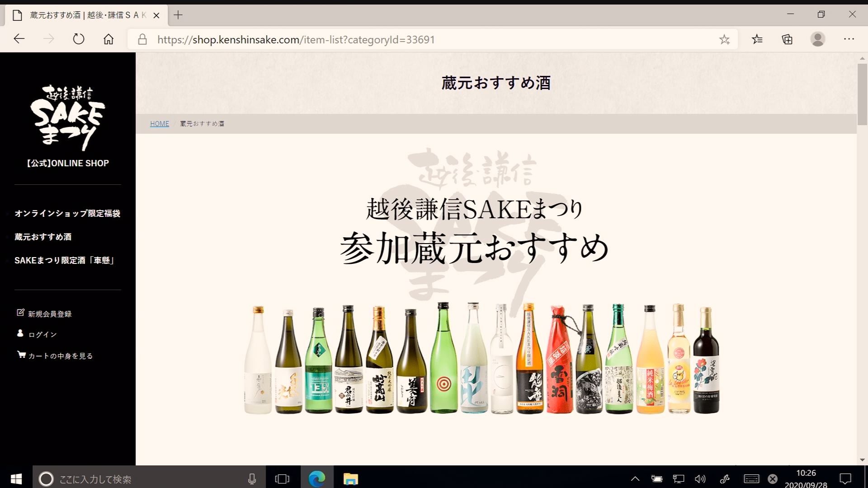Click the 蔵元おすすめ酒 breadcrumb text
The image size is (868, 488).
tap(202, 124)
